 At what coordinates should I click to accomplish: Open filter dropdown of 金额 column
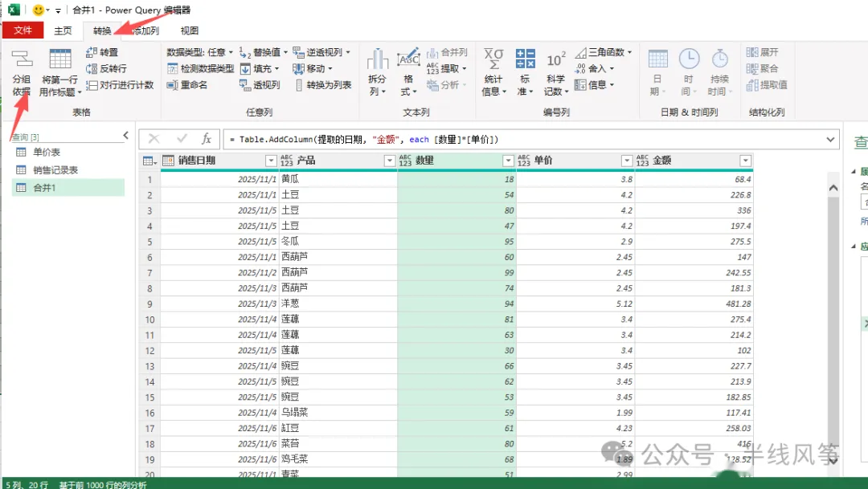tap(745, 161)
